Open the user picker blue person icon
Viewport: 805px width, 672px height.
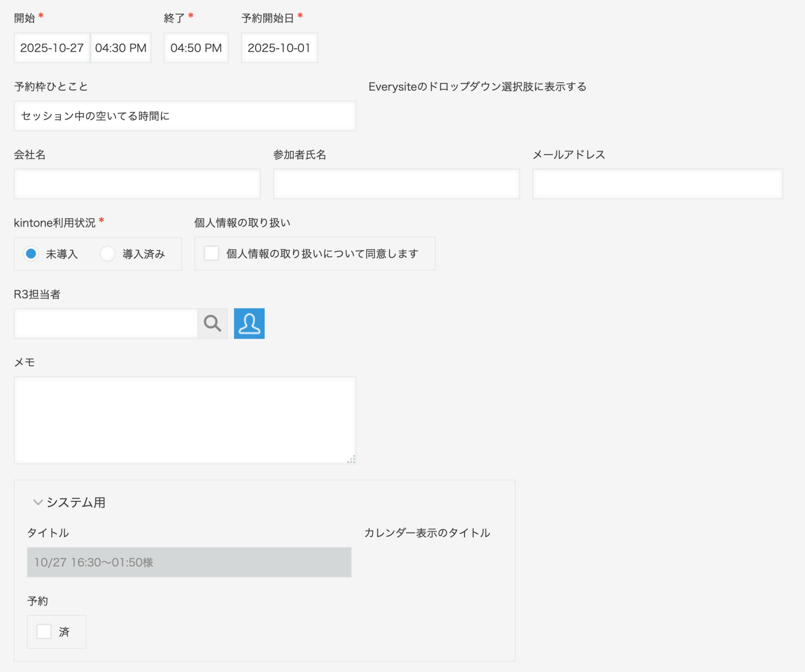coord(249,324)
